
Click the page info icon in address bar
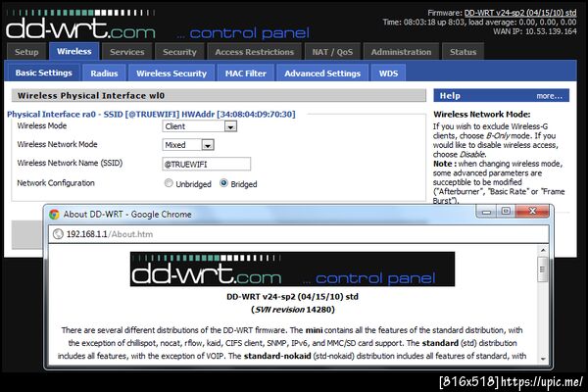pos(58,234)
